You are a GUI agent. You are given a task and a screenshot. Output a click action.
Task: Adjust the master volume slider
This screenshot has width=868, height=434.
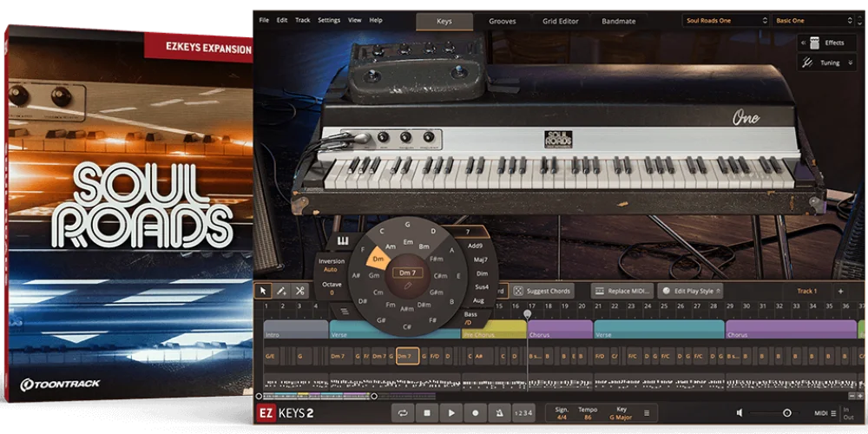pos(786,413)
